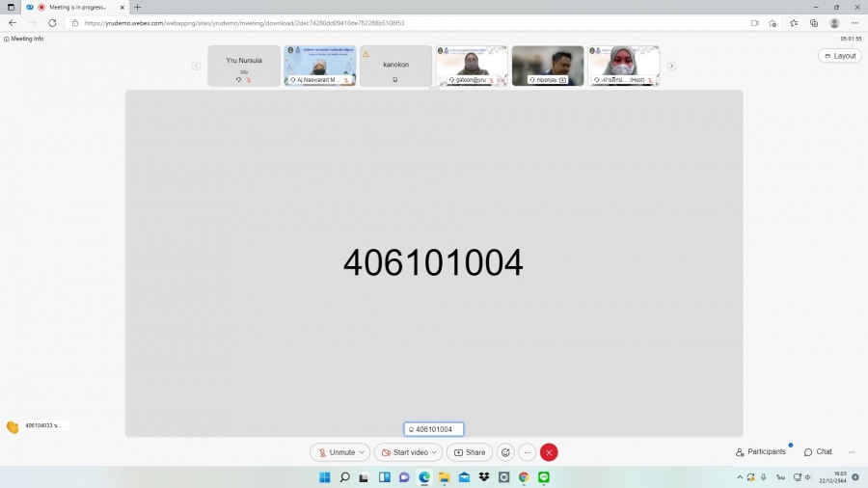Toggle the Participants panel
The height and width of the screenshot is (488, 868).
(761, 451)
